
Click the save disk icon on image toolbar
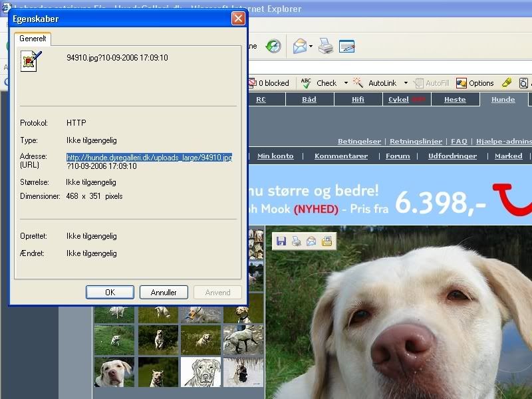pyautogui.click(x=281, y=241)
